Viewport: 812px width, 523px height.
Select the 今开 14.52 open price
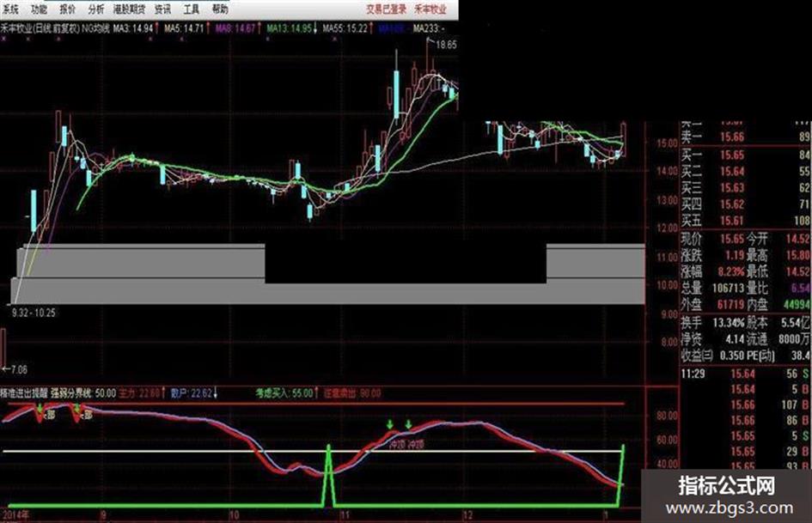point(798,239)
